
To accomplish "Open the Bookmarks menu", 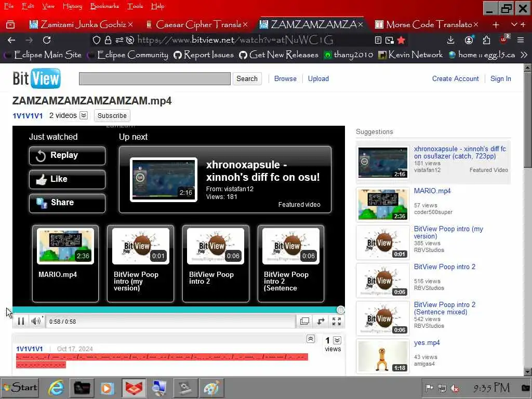I will 104,6.
